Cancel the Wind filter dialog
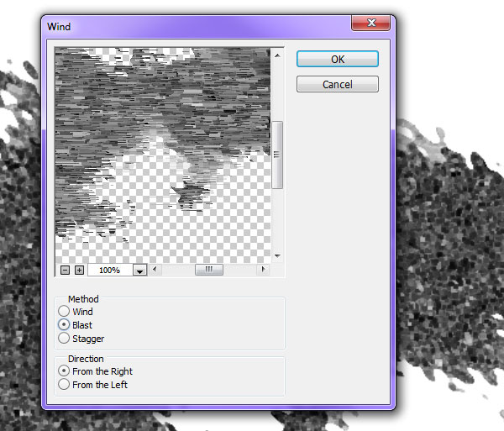The width and height of the screenshot is (504, 431). tap(338, 84)
